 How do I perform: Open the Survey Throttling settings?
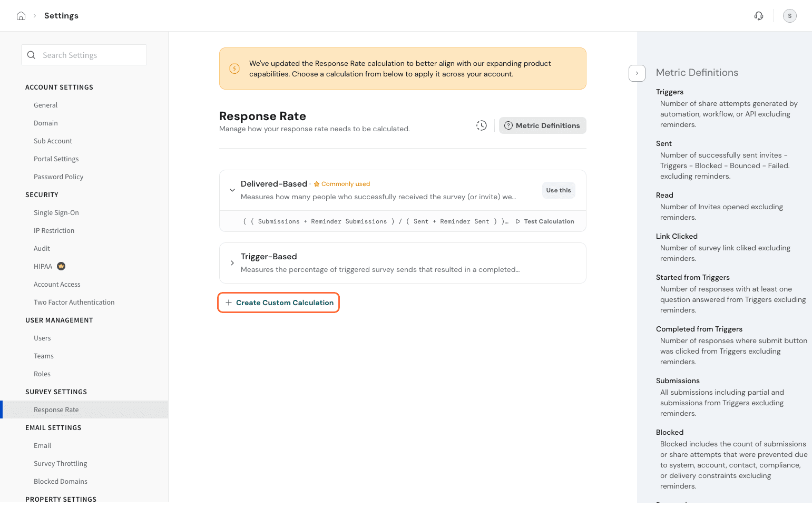61,463
